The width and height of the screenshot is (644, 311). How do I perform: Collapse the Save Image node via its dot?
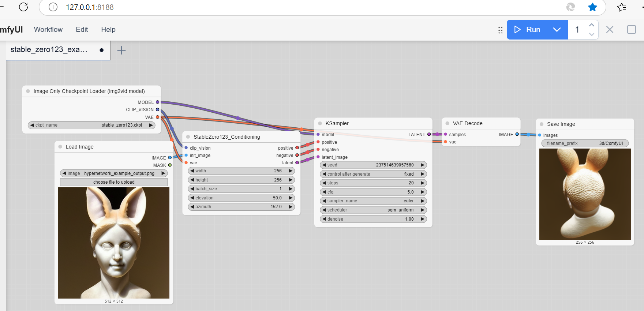[542, 124]
